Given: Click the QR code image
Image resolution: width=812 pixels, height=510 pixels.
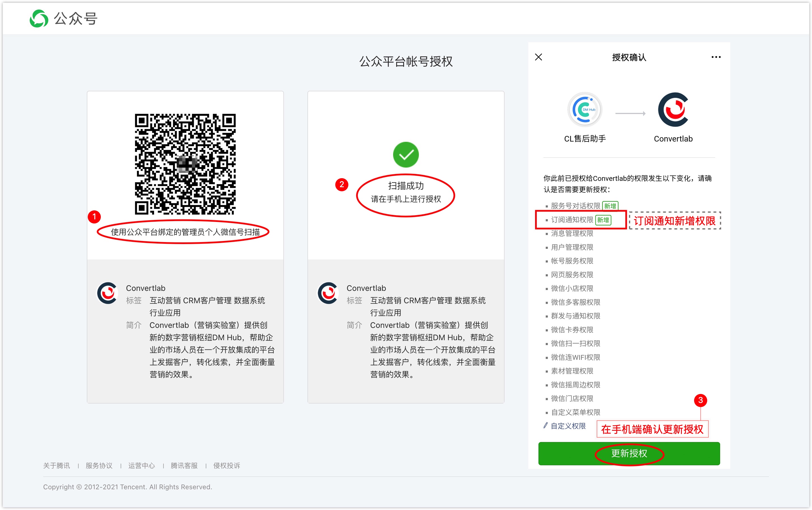Looking at the screenshot, I should click(x=185, y=164).
